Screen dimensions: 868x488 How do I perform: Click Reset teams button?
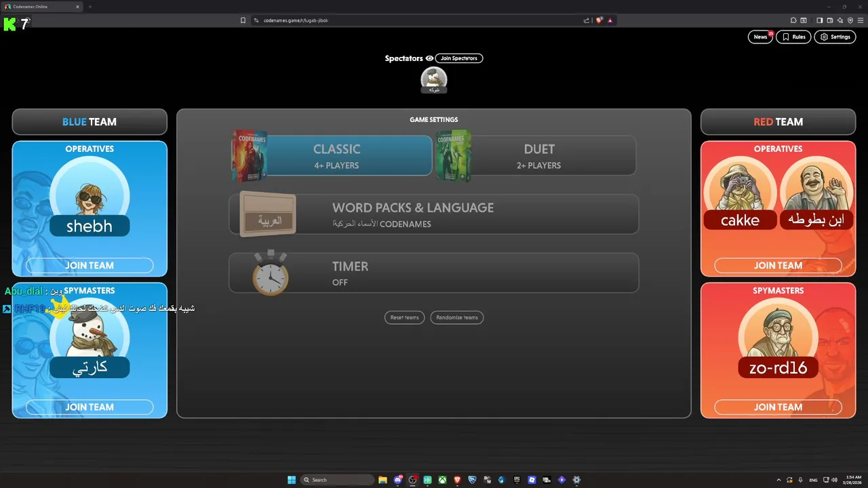[404, 317]
